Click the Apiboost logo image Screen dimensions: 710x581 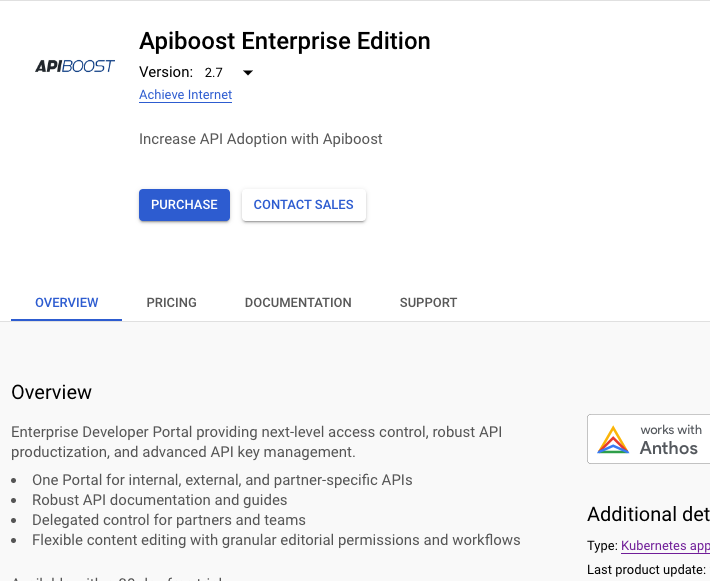click(x=75, y=66)
